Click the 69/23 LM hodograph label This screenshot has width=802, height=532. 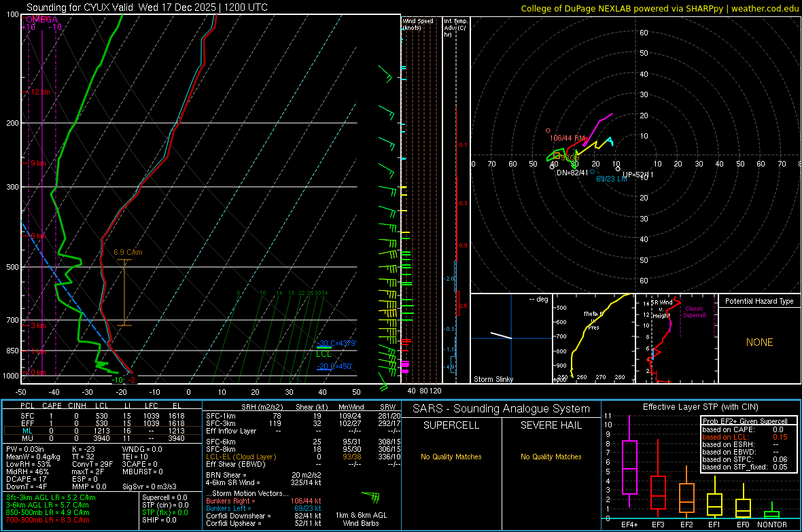[611, 179]
